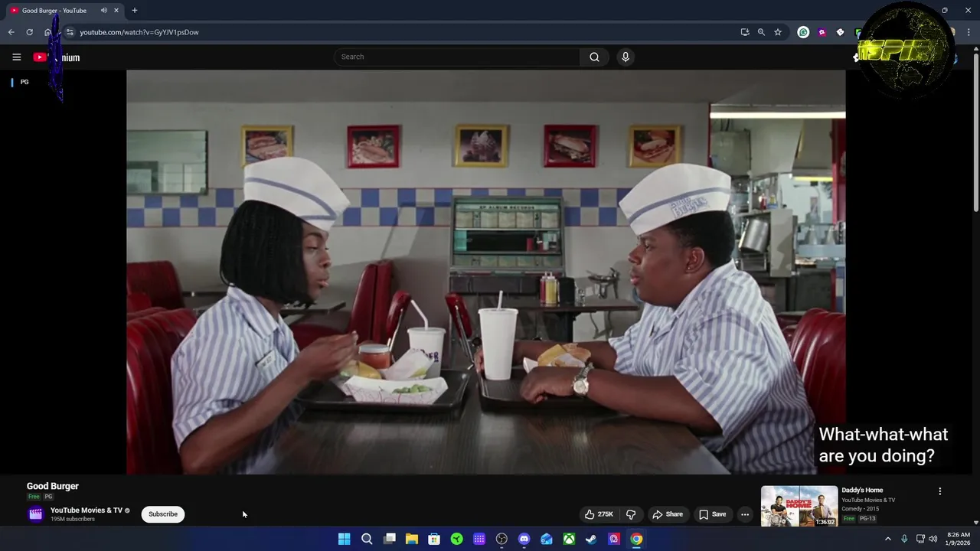This screenshot has height=551, width=980.
Task: Click the install app icon in address bar
Action: click(x=744, y=32)
